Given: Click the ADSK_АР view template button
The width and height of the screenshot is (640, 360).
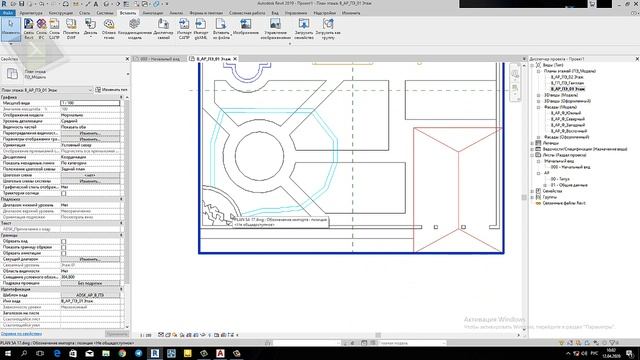Looking at the screenshot, I should point(90,295).
